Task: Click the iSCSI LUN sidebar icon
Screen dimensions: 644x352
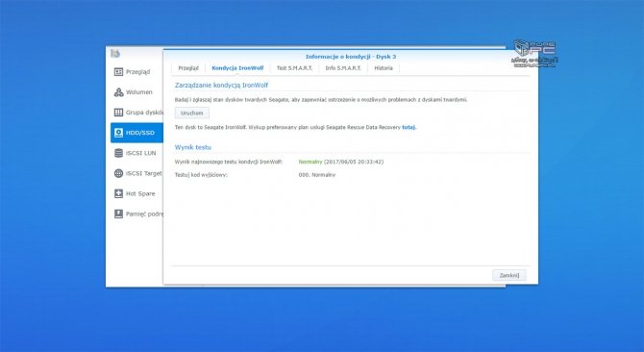Action: (118, 153)
